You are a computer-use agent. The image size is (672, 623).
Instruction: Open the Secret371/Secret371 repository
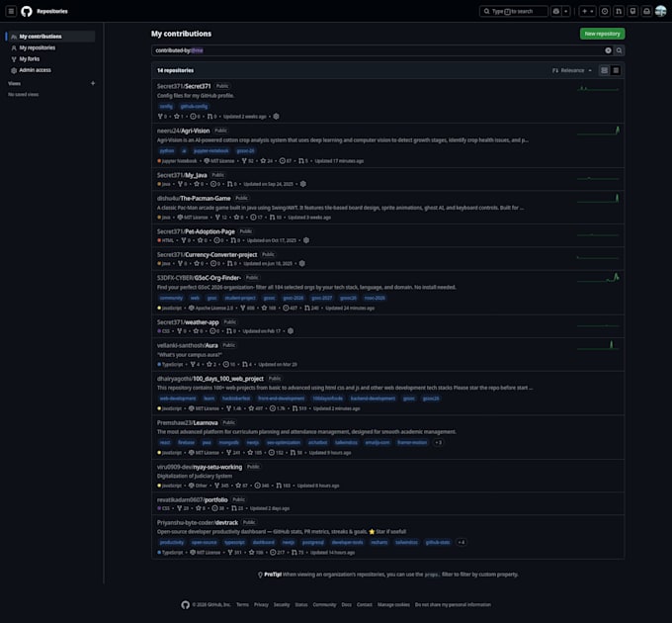(184, 86)
